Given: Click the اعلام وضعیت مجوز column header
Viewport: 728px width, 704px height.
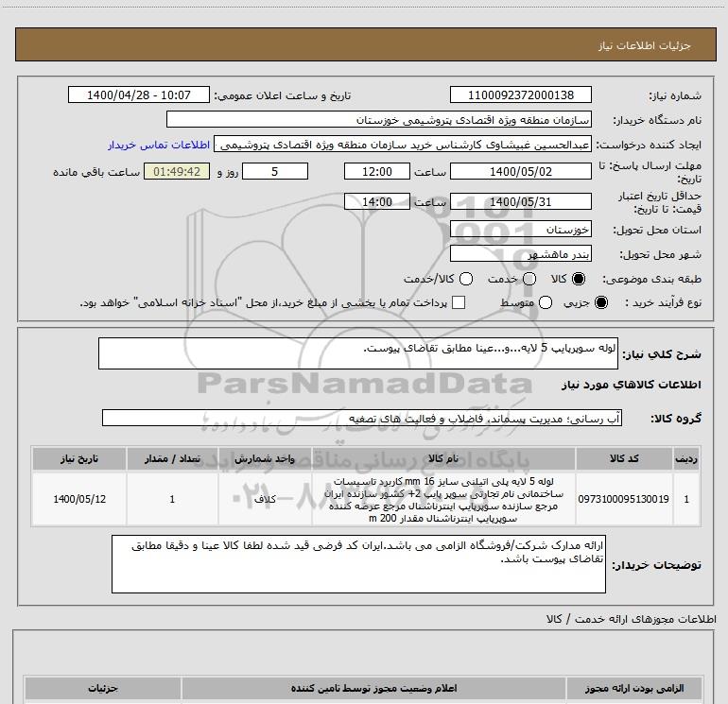Looking at the screenshot, I should [x=373, y=688].
